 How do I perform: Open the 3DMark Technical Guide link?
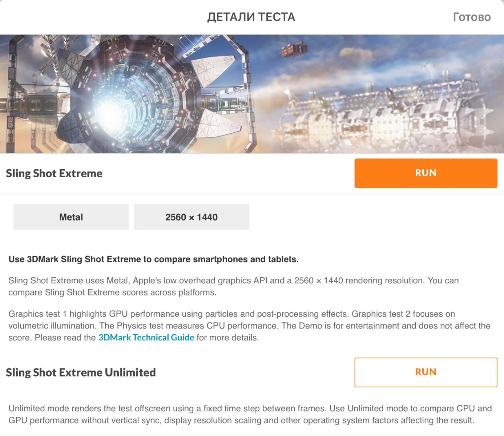click(x=146, y=338)
